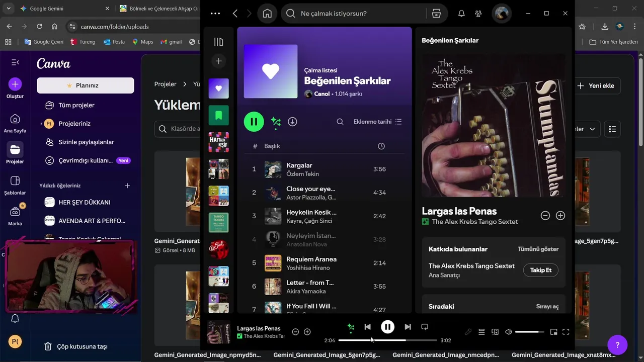Click the Spotify search field

[358, 14]
